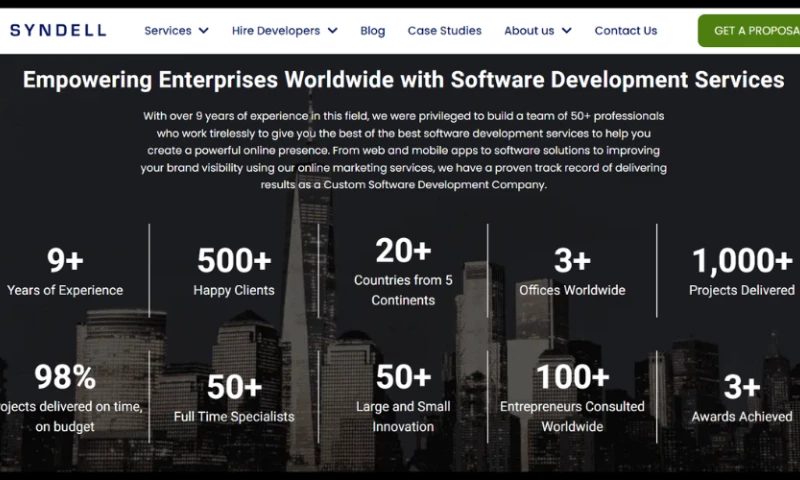Select the Services menu label
800x480 pixels.
tap(167, 31)
